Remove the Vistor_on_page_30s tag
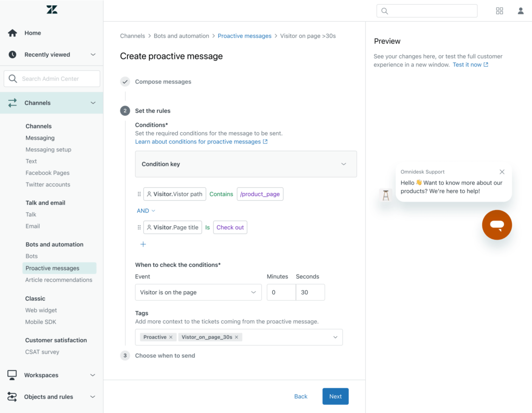This screenshot has height=413, width=532. pyautogui.click(x=236, y=337)
